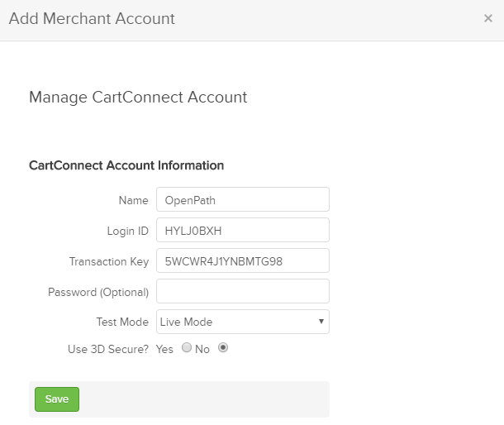Screen dimensions: 504x425
Task: Click the empty Password (Optional) field
Action: (243, 291)
